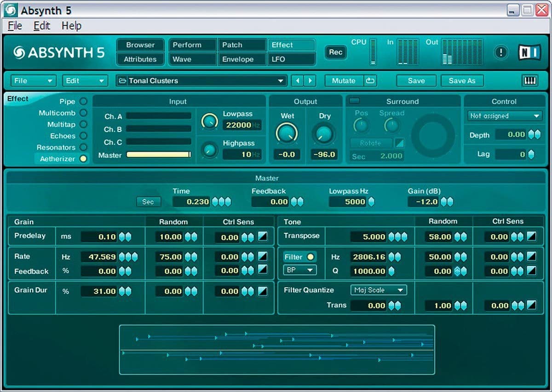The width and height of the screenshot is (552, 392).
Task: Open the Attributes tab
Action: tap(140, 59)
